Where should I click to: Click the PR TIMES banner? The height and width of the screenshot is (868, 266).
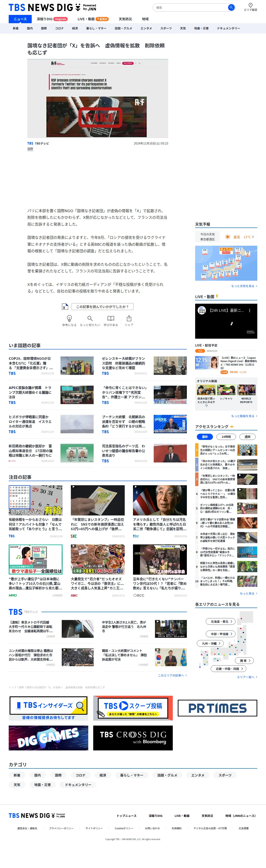[x=218, y=708]
